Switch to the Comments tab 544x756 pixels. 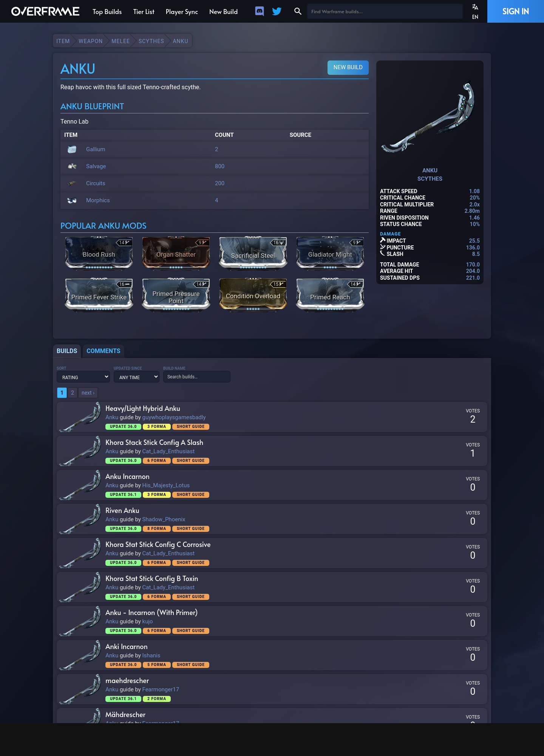pyautogui.click(x=104, y=351)
